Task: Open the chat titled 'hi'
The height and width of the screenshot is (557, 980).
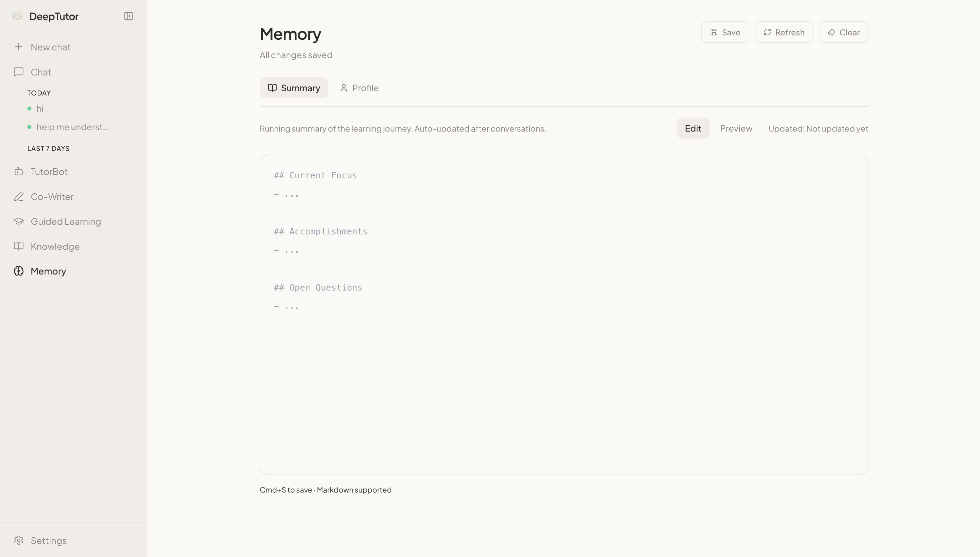Action: (x=40, y=109)
